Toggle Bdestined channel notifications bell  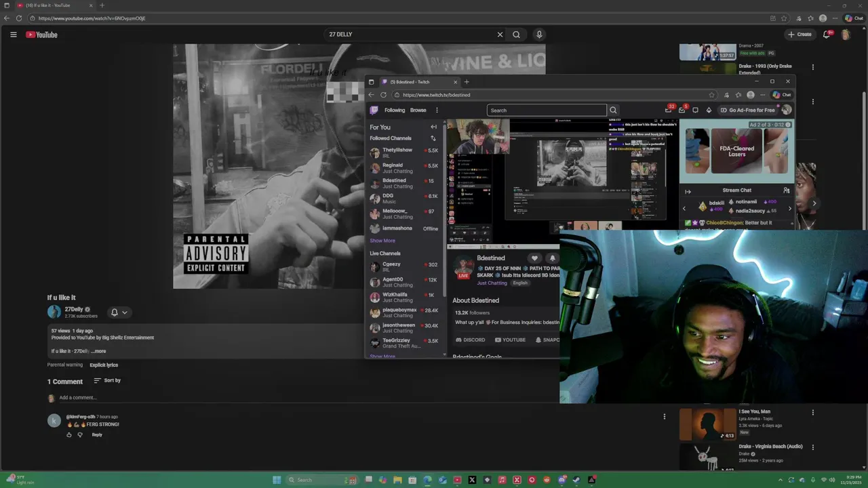coord(553,258)
